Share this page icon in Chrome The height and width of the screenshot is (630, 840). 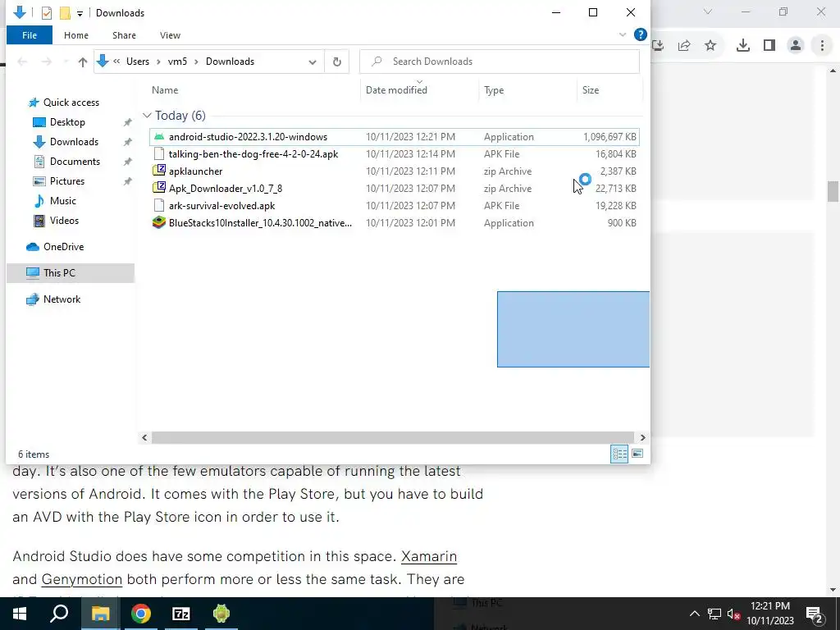[x=684, y=46]
